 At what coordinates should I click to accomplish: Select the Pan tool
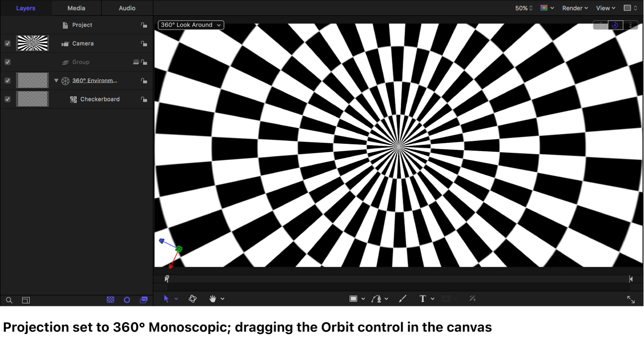coord(213,298)
